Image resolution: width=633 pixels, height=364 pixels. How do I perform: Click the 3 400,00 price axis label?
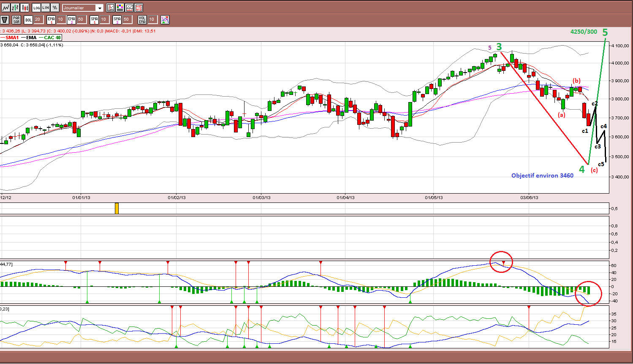[619, 177]
